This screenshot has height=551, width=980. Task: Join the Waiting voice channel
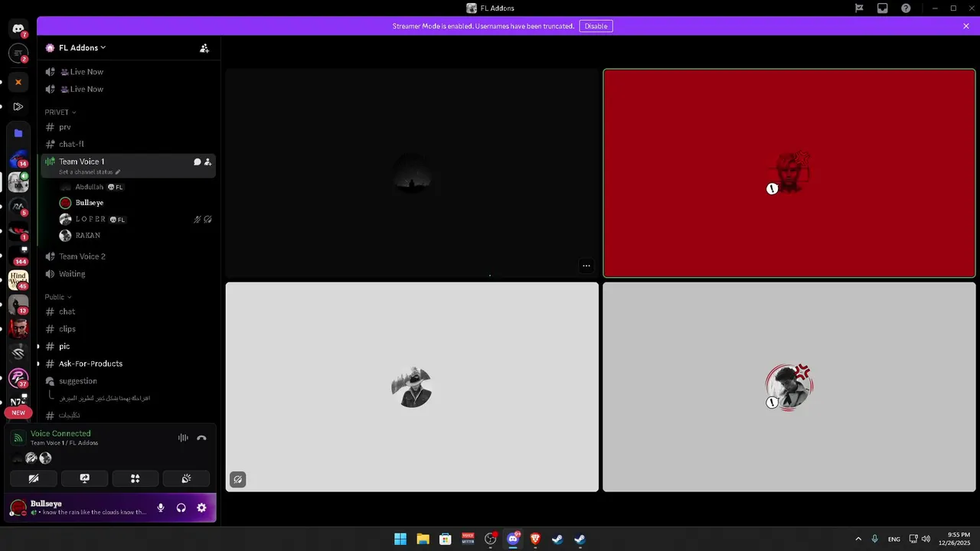pos(129,274)
